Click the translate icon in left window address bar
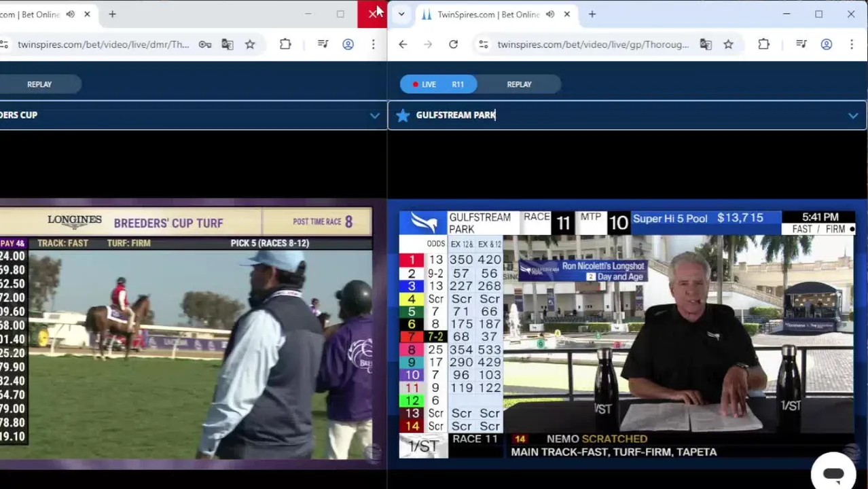The width and height of the screenshot is (868, 489). pos(227,44)
